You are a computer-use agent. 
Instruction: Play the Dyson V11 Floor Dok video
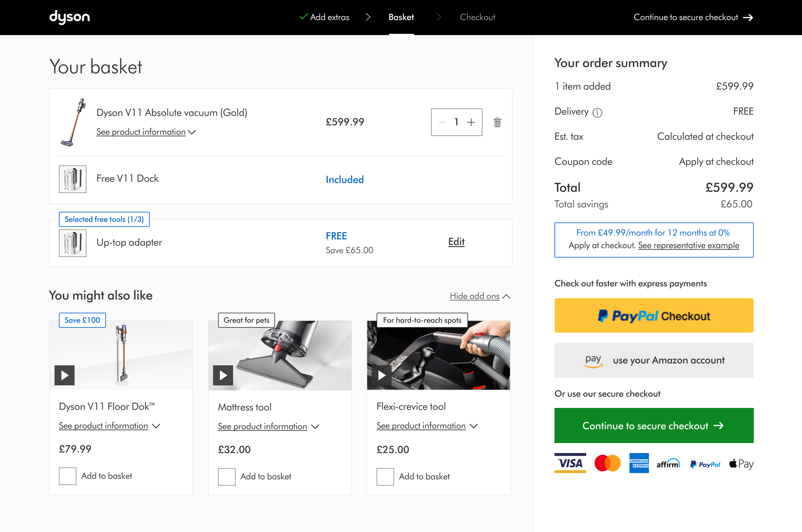tap(65, 375)
